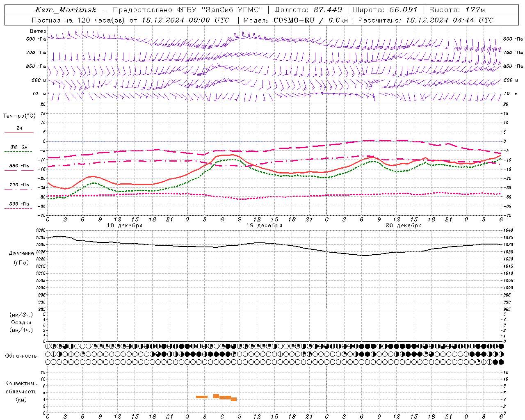The image size is (525, 420).
Task: Click the Осадки precipitation label
Action: 21,322
